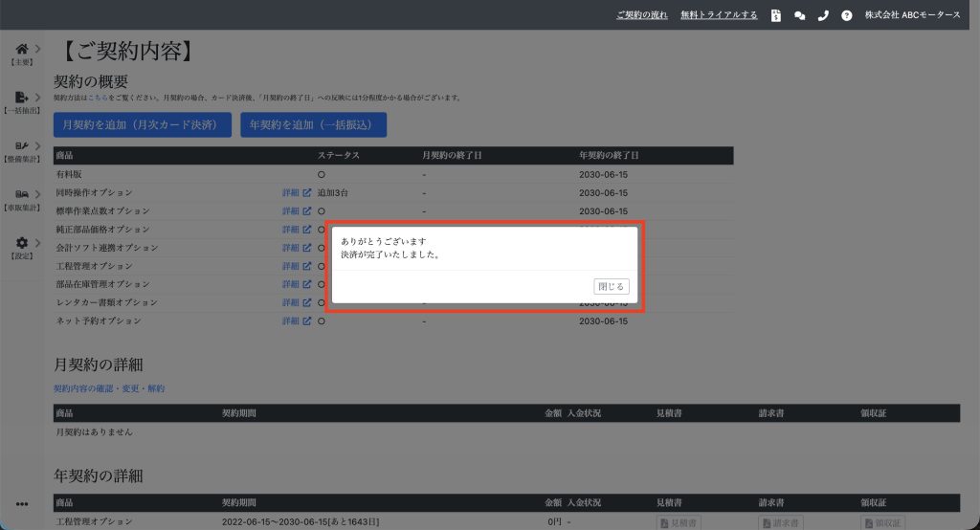Image resolution: width=980 pixels, height=530 pixels.
Task: Open 契約内容の確認・変更・解約 link
Action: [x=109, y=388]
